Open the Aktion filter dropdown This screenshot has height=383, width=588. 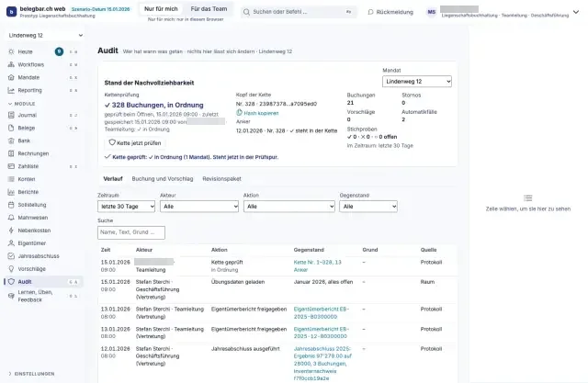[x=288, y=206]
